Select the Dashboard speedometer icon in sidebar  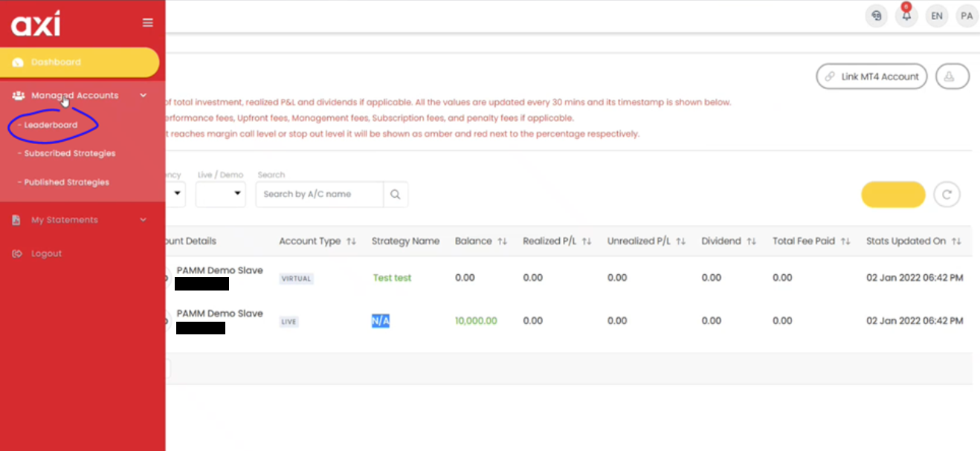(17, 62)
